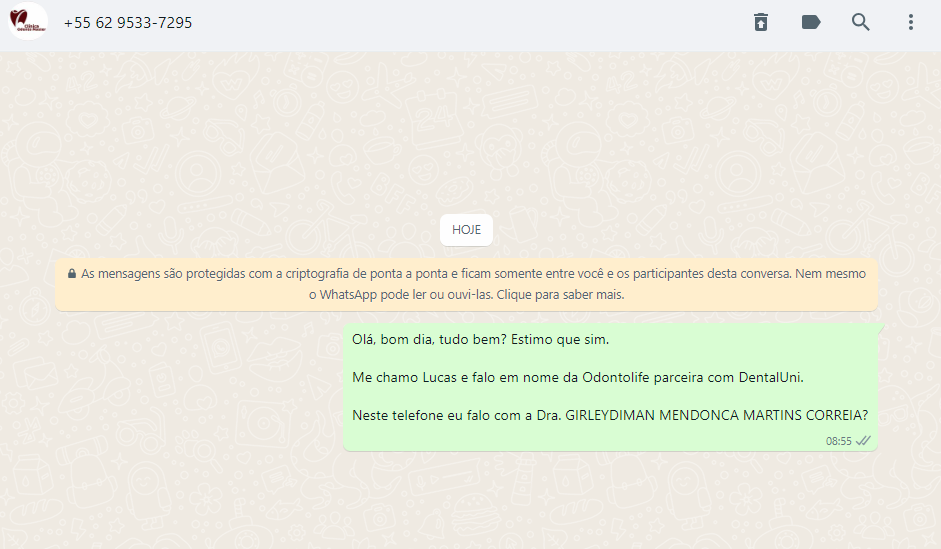Click the delete chat trash icon
The height and width of the screenshot is (549, 941).
click(x=760, y=22)
